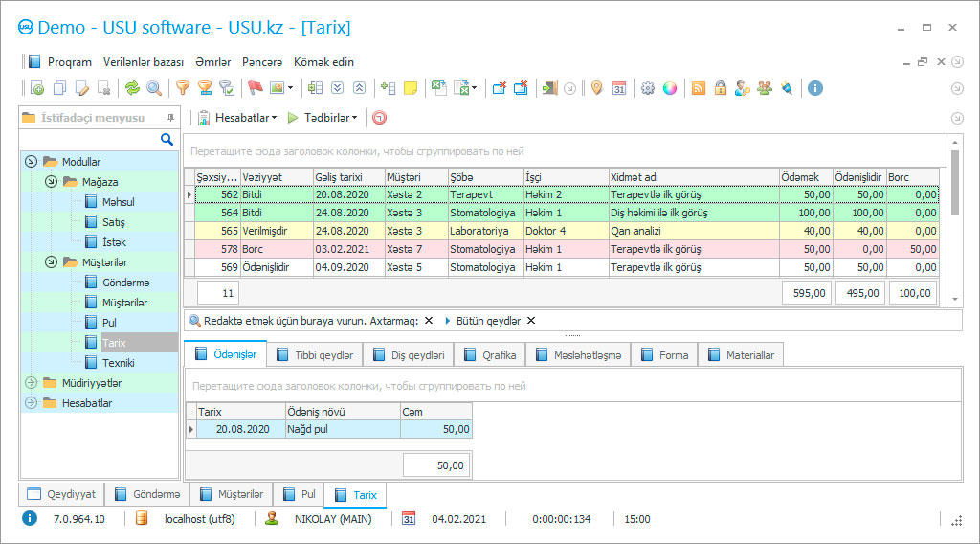The width and height of the screenshot is (980, 544).
Task: Click the yellow sticky note icon
Action: (x=410, y=88)
